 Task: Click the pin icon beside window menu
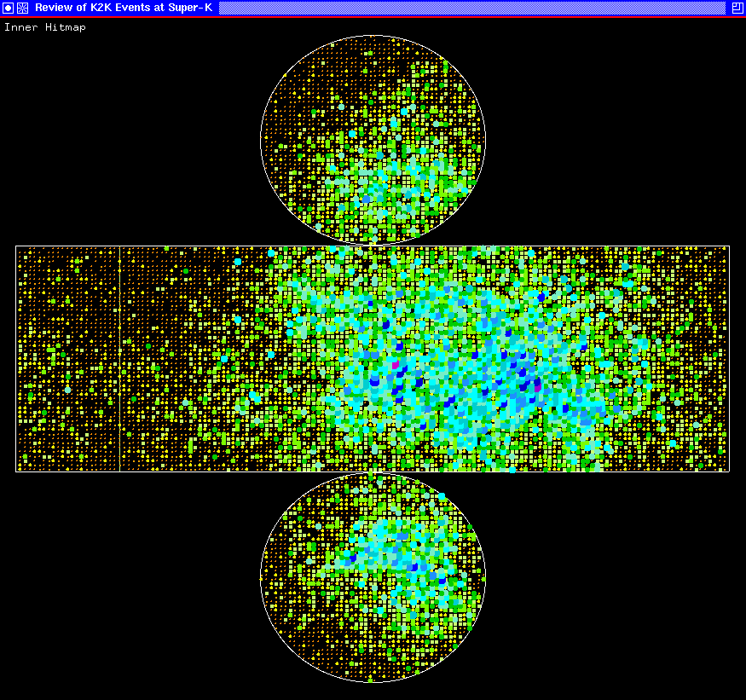tap(22, 8)
